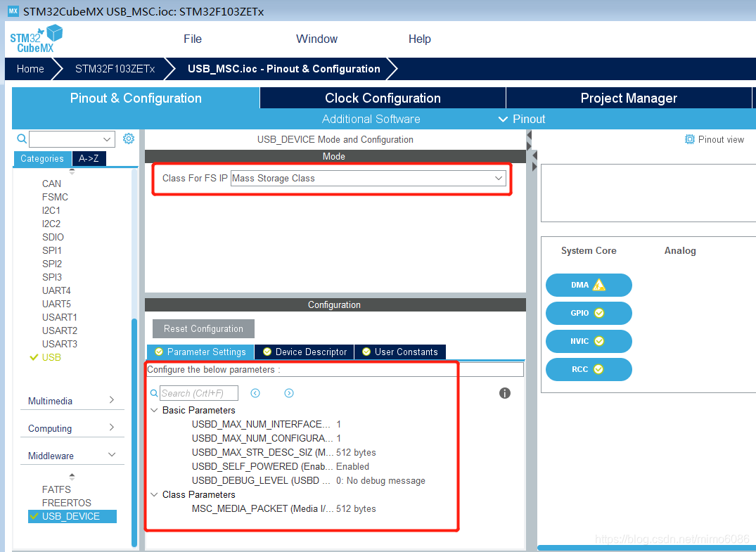
Task: Click the info icon in the Parameter Settings
Action: [x=504, y=393]
